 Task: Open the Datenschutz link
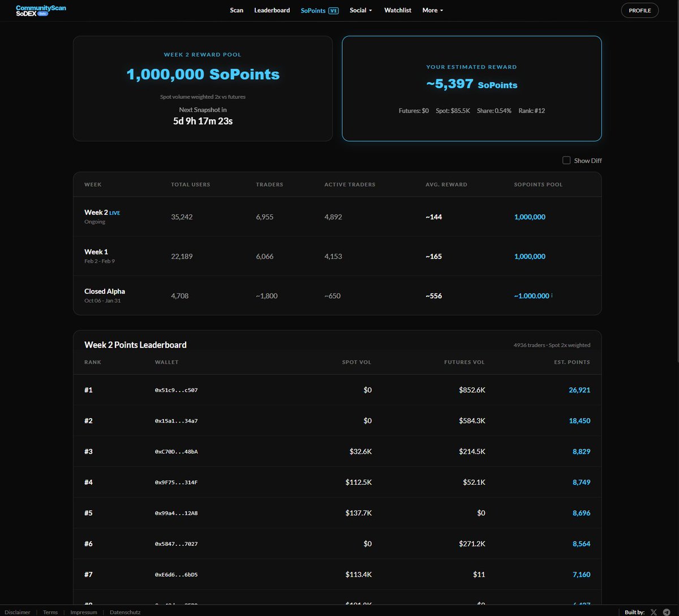(125, 612)
